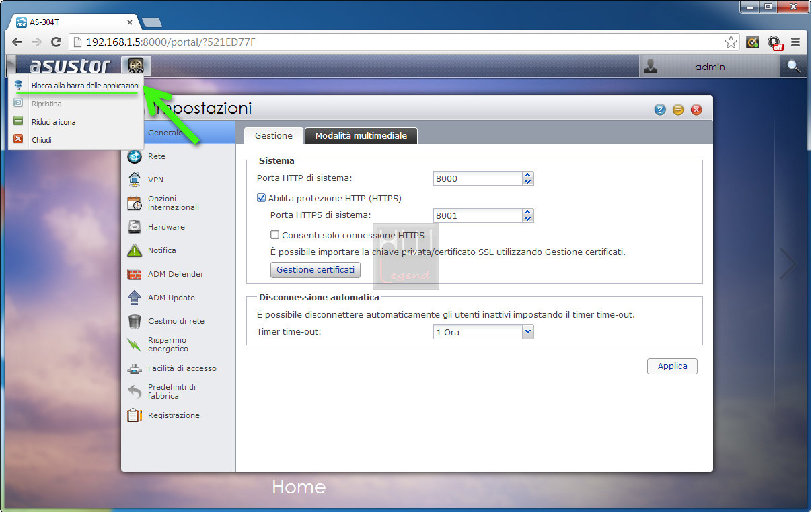Screen dimensions: 812x513
Task: Click the Cestino di rete trash icon
Action: coord(135,321)
